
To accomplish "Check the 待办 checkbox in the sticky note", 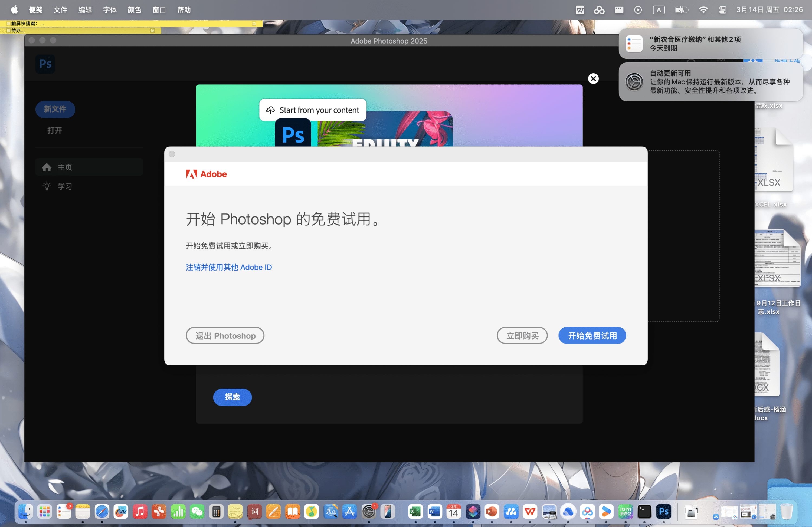I will click(9, 30).
